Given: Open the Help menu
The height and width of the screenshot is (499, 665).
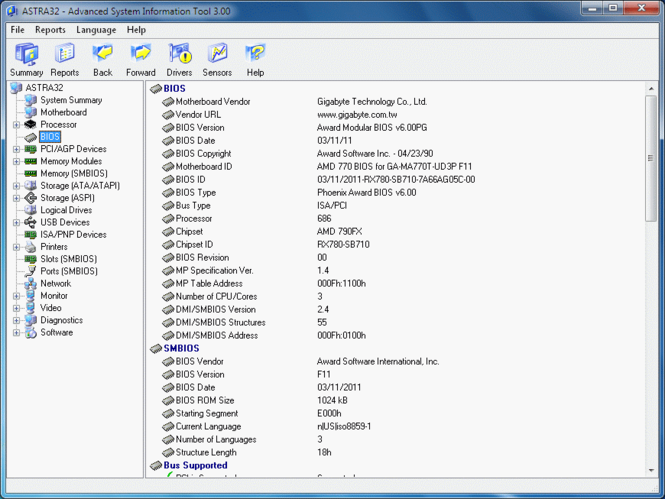Looking at the screenshot, I should click(x=136, y=30).
